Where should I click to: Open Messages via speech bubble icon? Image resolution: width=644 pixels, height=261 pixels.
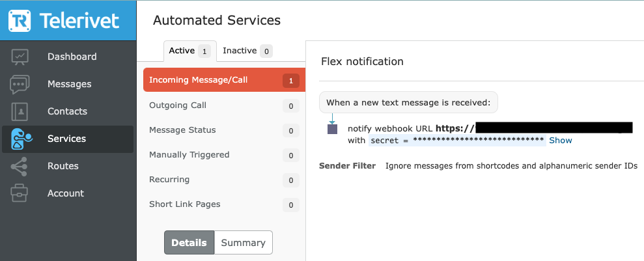coord(20,84)
